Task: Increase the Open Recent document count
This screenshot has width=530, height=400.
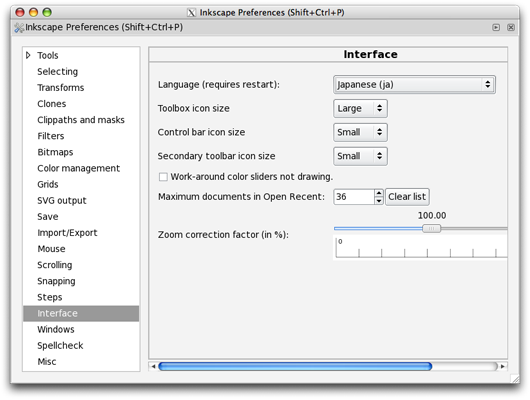Action: (379, 193)
